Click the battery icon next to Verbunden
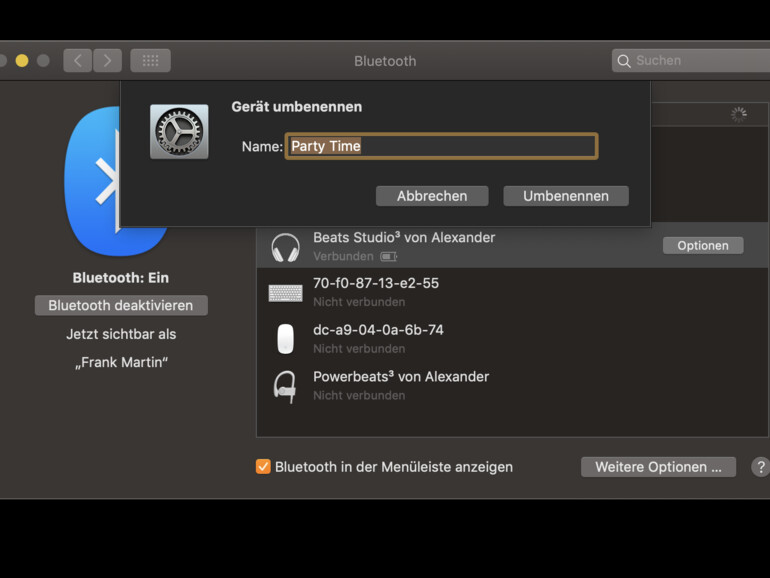This screenshot has width=770, height=578. click(x=388, y=256)
